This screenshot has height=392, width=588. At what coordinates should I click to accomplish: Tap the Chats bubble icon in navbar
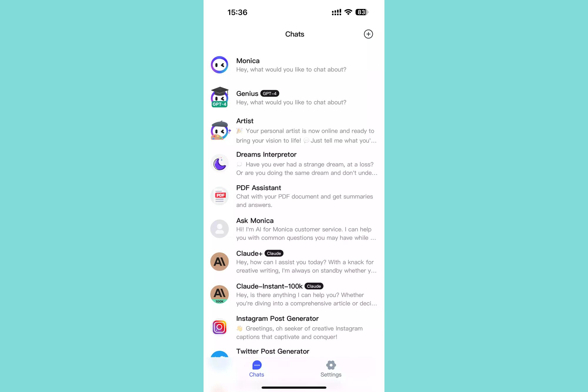tap(257, 365)
